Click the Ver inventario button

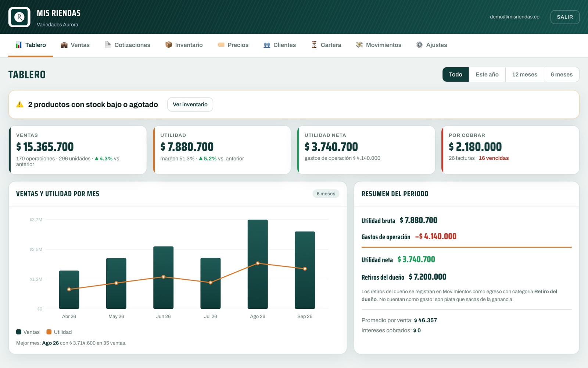190,105
